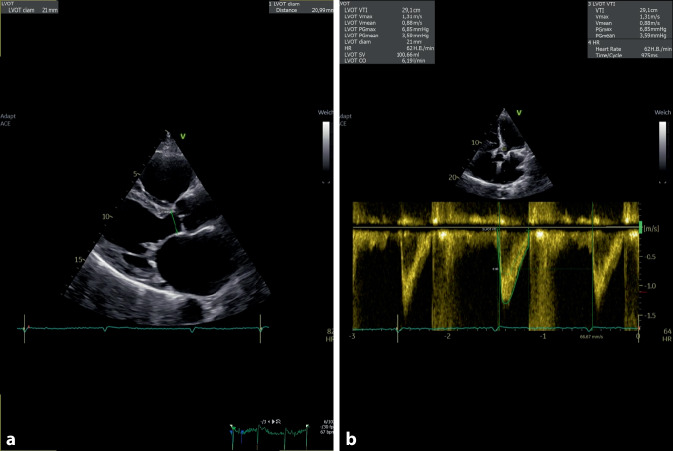
Task: Click the '64 HR' readout beside the Doppler ECG
Action: point(667,335)
